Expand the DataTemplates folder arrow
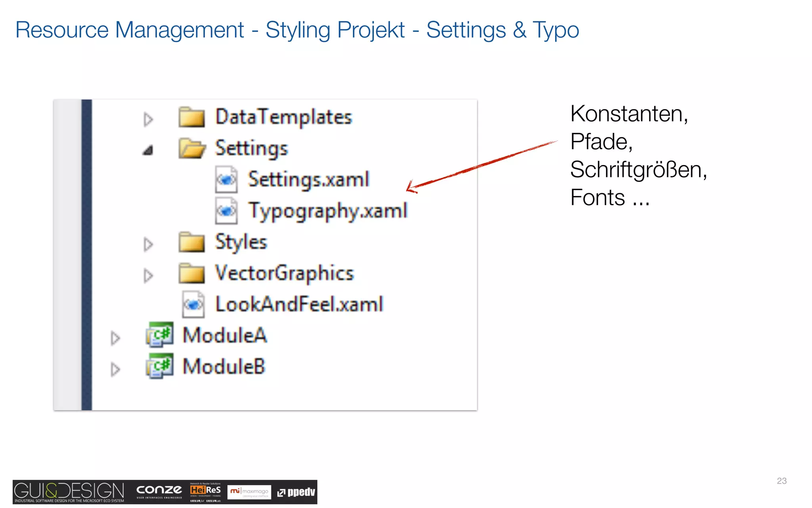 (x=148, y=119)
